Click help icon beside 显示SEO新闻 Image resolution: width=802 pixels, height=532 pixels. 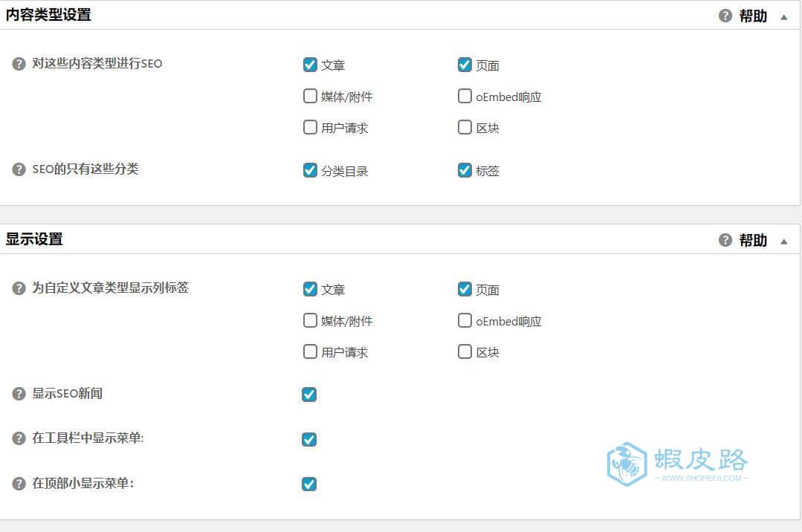(19, 394)
